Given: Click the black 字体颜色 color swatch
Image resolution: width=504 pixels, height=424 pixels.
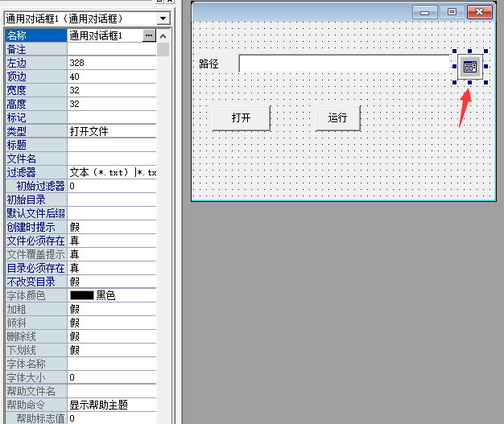Looking at the screenshot, I should (x=82, y=295).
